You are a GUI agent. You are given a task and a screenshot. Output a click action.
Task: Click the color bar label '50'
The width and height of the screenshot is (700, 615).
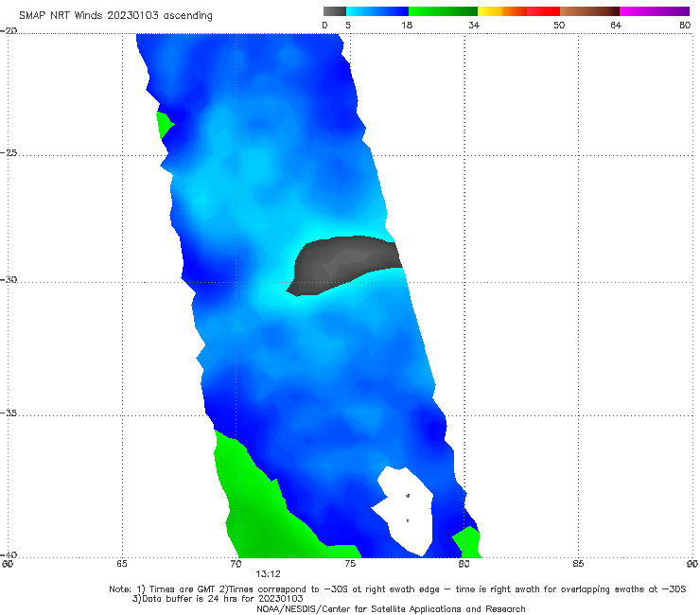coord(559,25)
